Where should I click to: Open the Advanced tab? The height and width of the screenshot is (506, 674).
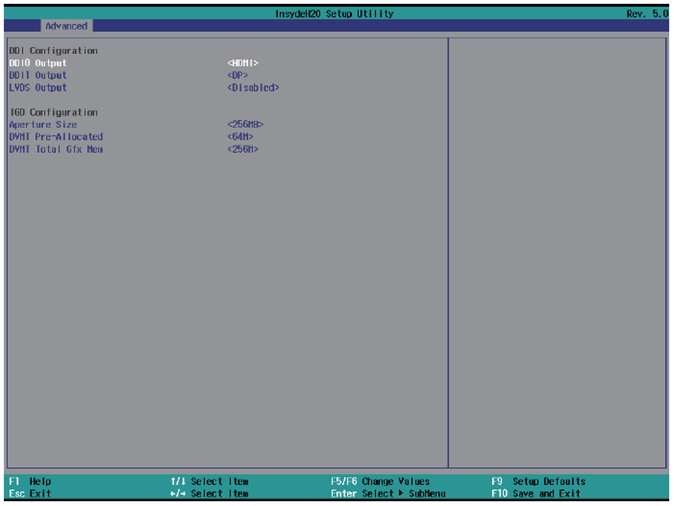[66, 26]
